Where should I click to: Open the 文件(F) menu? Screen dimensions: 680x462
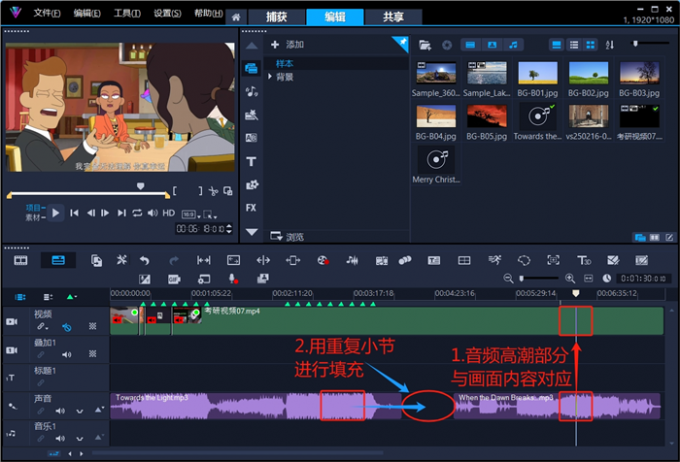[x=47, y=14]
